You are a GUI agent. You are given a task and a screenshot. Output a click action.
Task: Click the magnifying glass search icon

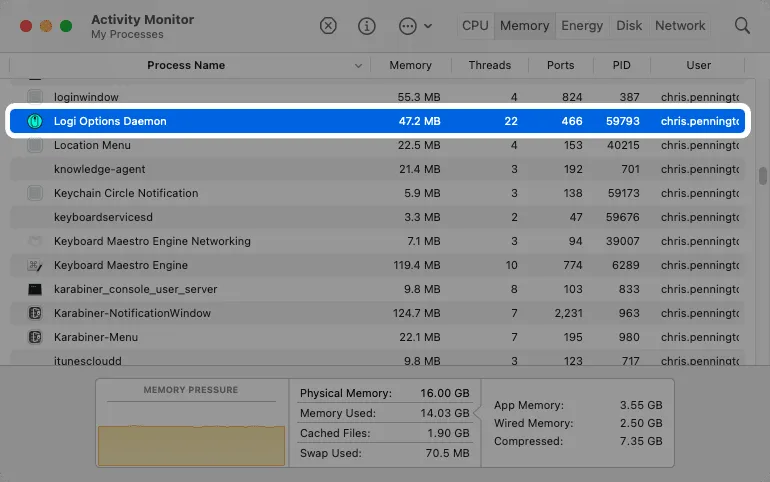[x=742, y=26]
